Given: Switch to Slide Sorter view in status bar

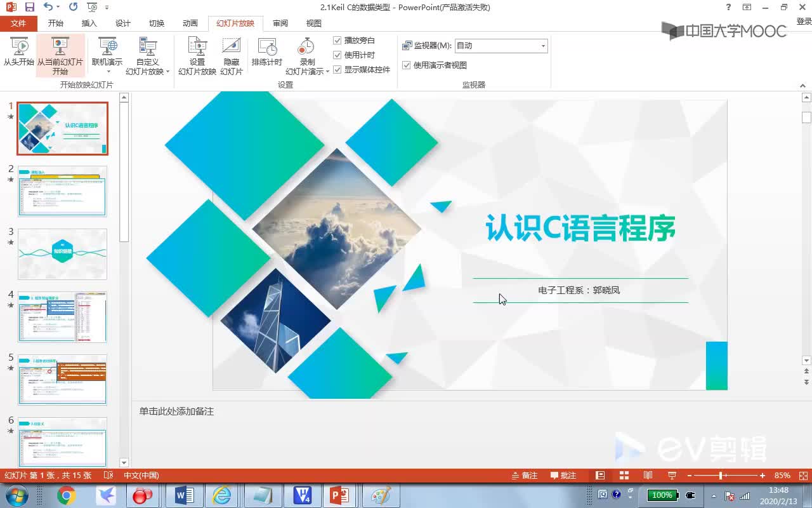Looking at the screenshot, I should click(624, 475).
